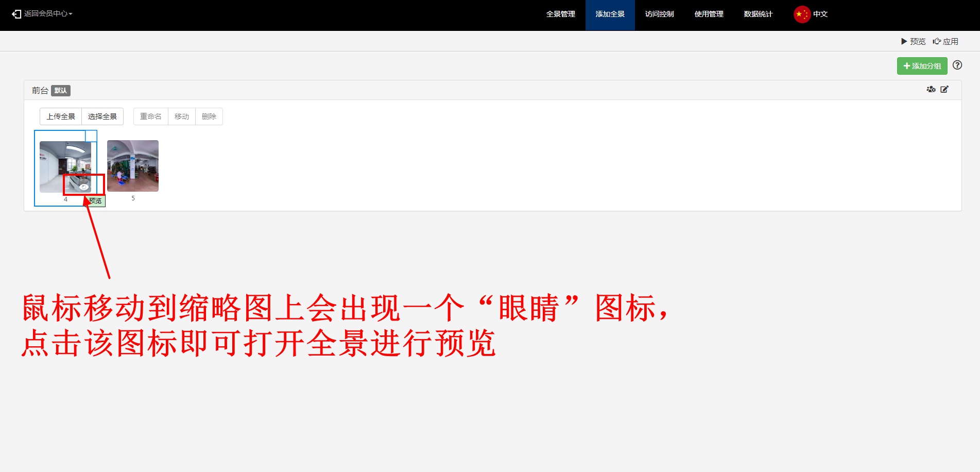This screenshot has height=472, width=980.
Task: Go to the 使用管理 tab
Action: (709, 14)
